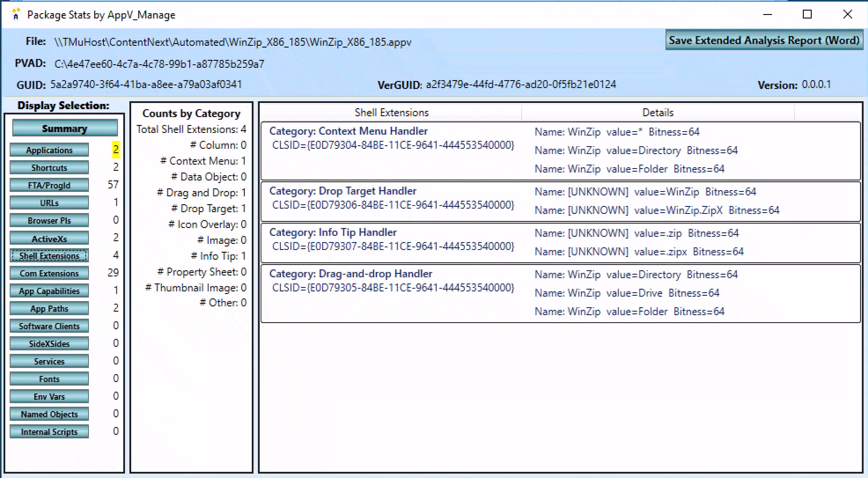Show App Capabilities details
868x478 pixels.
tap(49, 291)
